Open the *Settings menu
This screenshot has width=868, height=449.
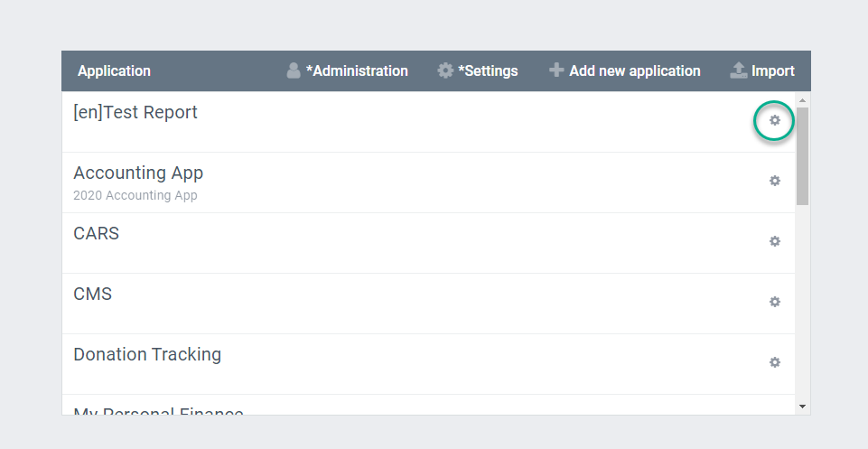(488, 70)
